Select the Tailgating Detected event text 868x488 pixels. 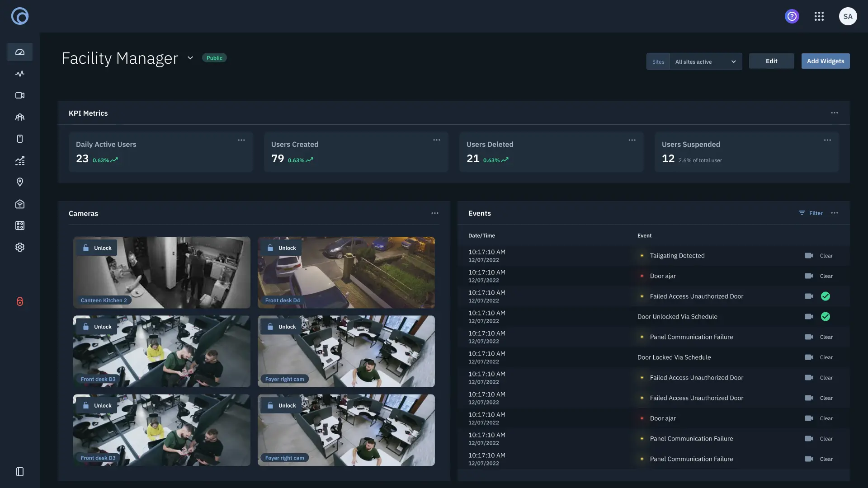(x=677, y=256)
